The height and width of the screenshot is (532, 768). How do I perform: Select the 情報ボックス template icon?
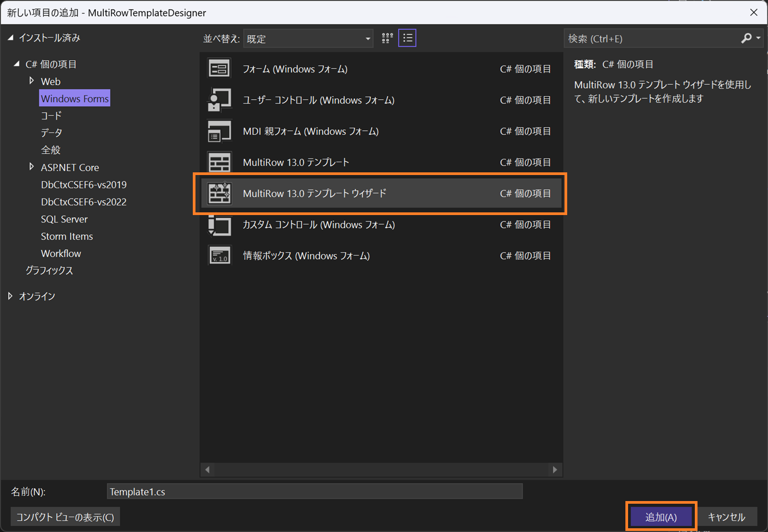[219, 256]
